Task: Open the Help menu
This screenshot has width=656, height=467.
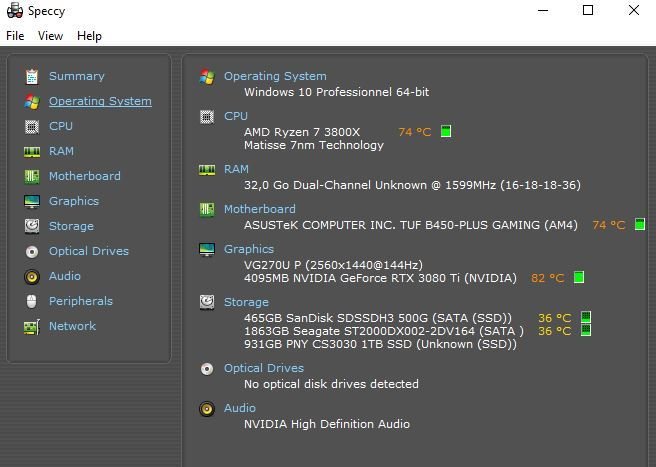Action: [89, 36]
